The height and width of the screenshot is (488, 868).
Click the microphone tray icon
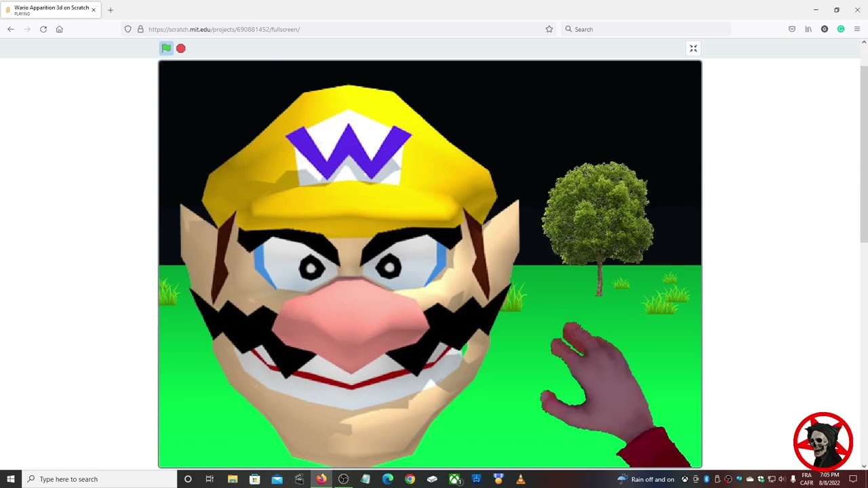point(793,479)
